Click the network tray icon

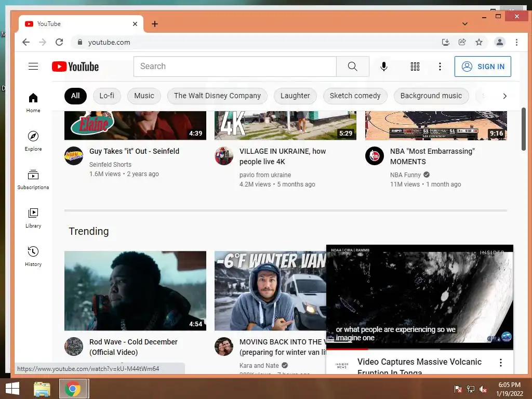pos(471,389)
